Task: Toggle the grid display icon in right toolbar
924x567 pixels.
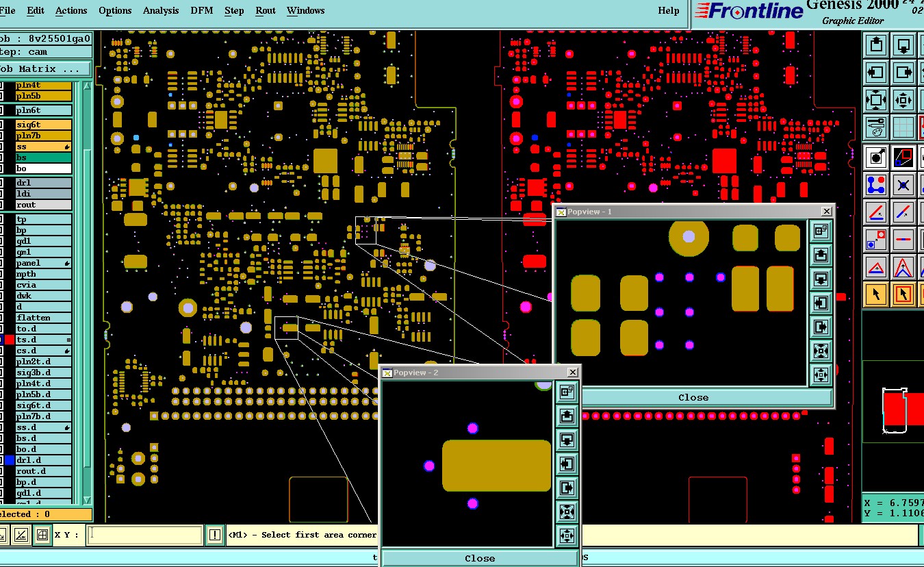Action: pyautogui.click(x=903, y=127)
